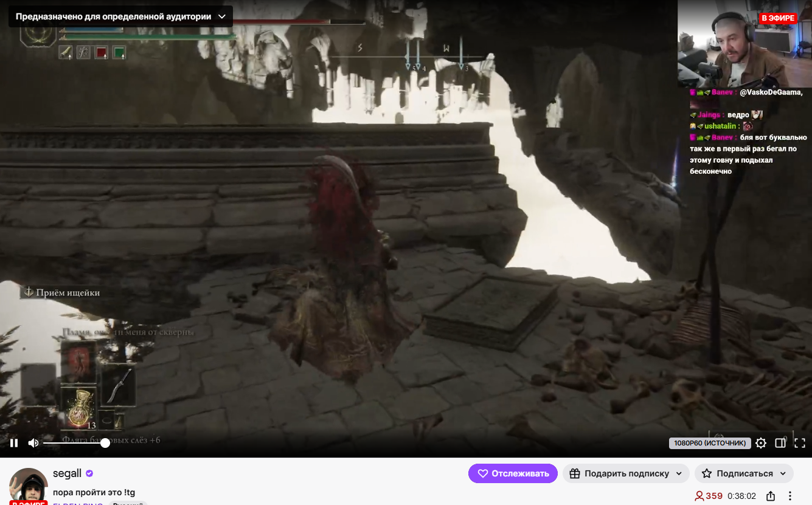Viewport: 812px width, 505px height.
Task: Click the Подписаться button
Action: click(x=744, y=473)
